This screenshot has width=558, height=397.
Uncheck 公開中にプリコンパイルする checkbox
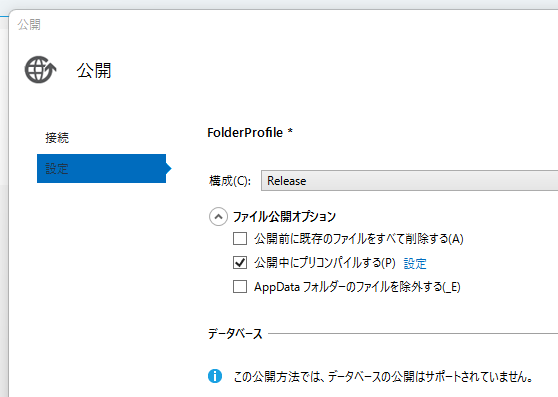[x=240, y=263]
